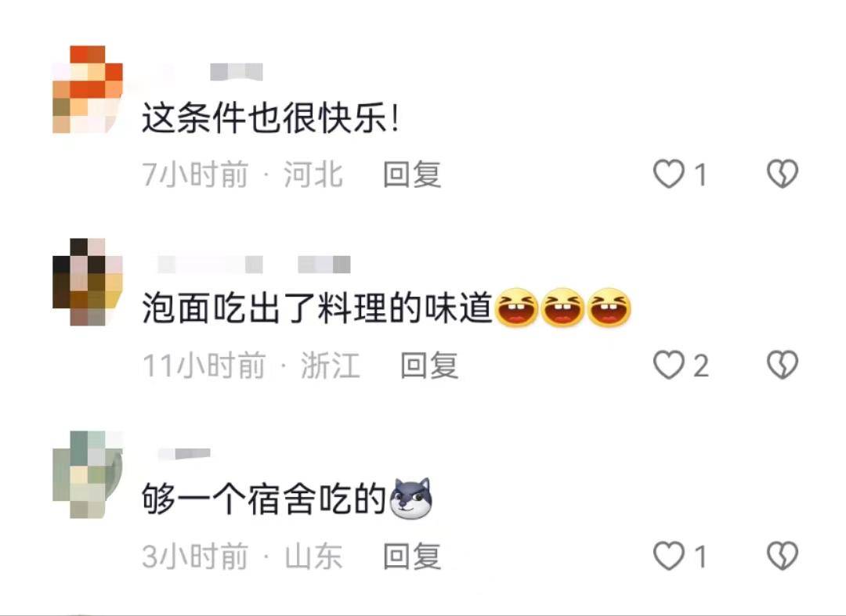Click the first laughing emoji

click(x=516, y=308)
